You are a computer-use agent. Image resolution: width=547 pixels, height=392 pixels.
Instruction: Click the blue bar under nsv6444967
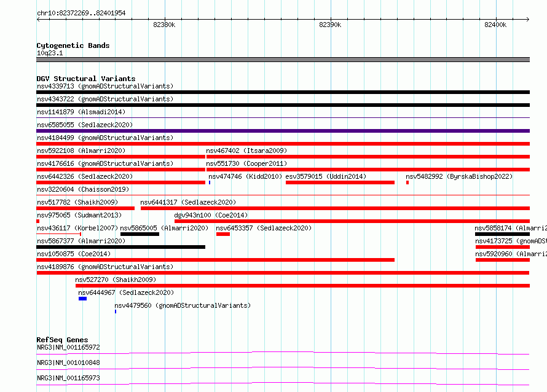point(83,299)
